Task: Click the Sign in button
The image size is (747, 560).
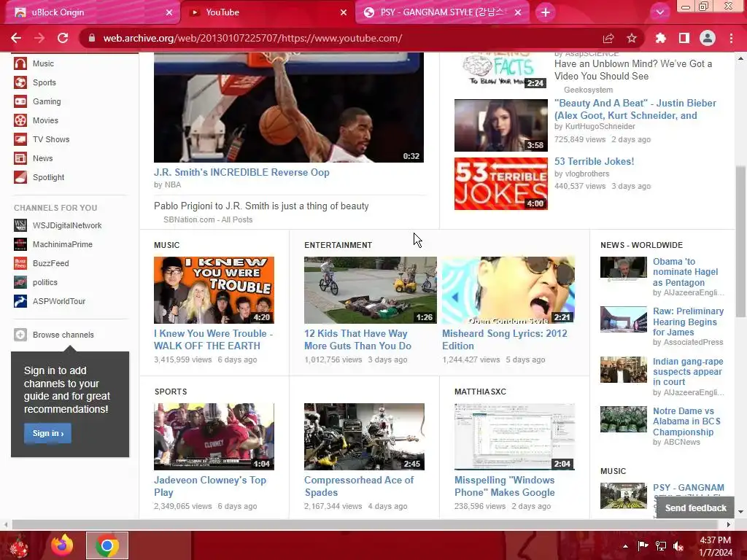Action: 47,433
